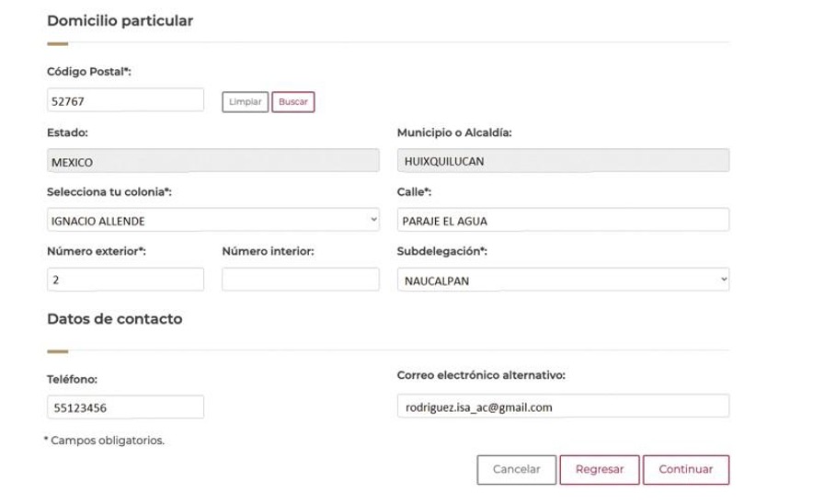Click the Municipio field showing HUIXQUILUCAN
This screenshot has width=813, height=504.
(563, 160)
